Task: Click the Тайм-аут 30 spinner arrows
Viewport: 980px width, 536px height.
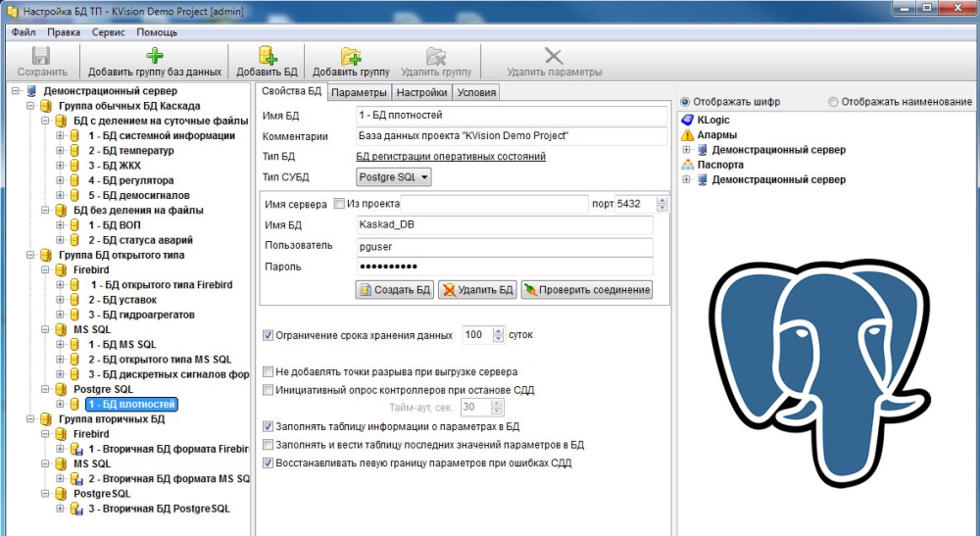Action: 497,408
